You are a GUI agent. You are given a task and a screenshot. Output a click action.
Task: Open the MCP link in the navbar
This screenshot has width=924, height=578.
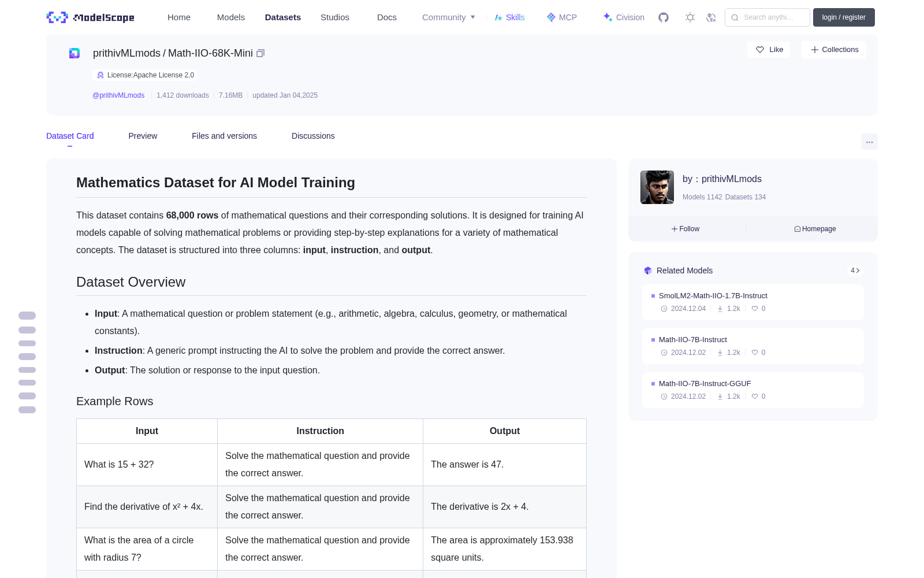562,17
